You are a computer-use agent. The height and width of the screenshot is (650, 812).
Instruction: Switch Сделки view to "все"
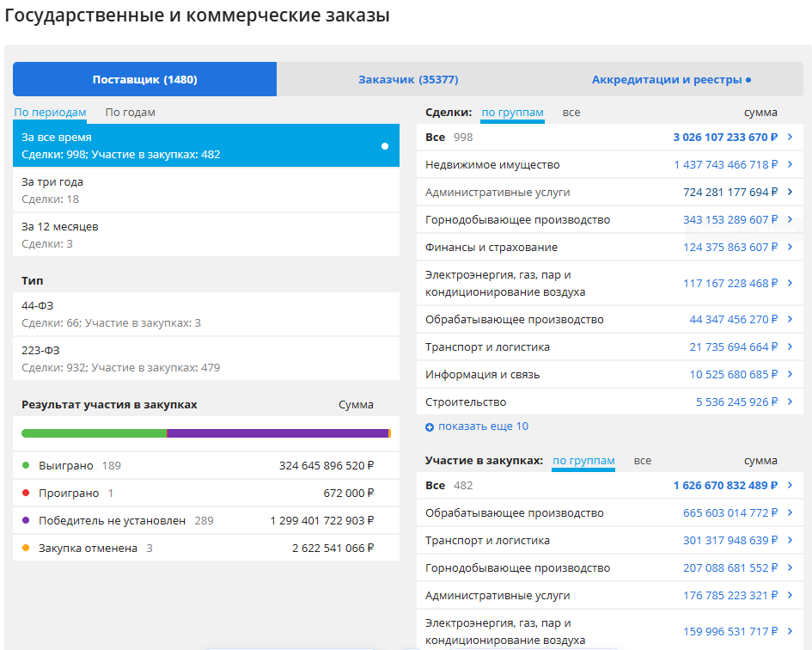click(571, 113)
